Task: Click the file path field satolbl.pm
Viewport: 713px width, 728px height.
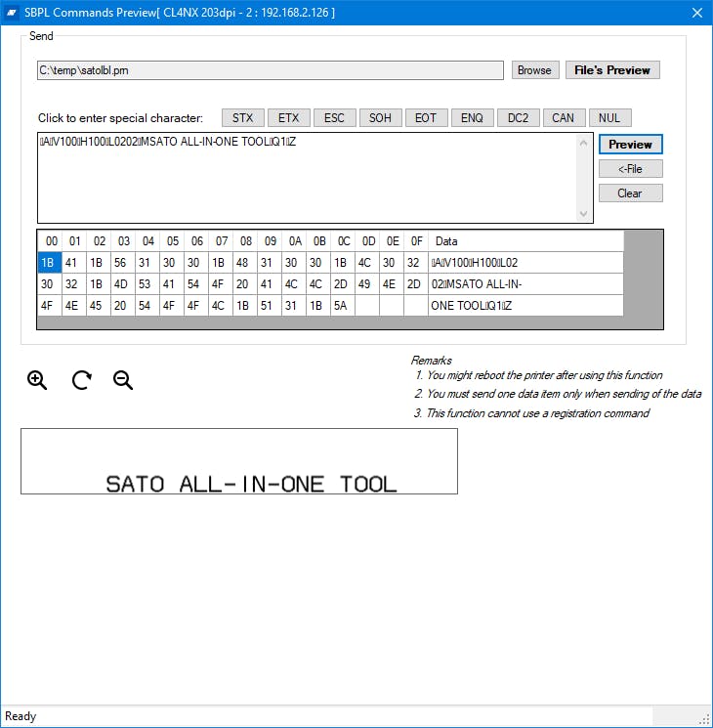Action: point(271,70)
